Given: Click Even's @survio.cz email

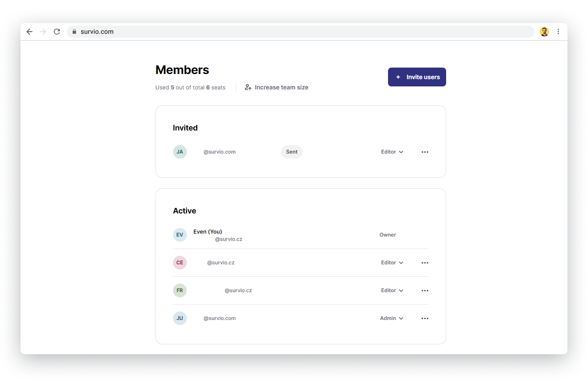Looking at the screenshot, I should point(229,239).
